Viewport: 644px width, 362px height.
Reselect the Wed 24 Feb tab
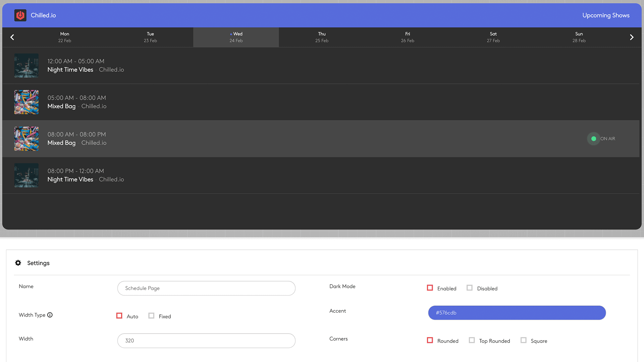coord(236,37)
